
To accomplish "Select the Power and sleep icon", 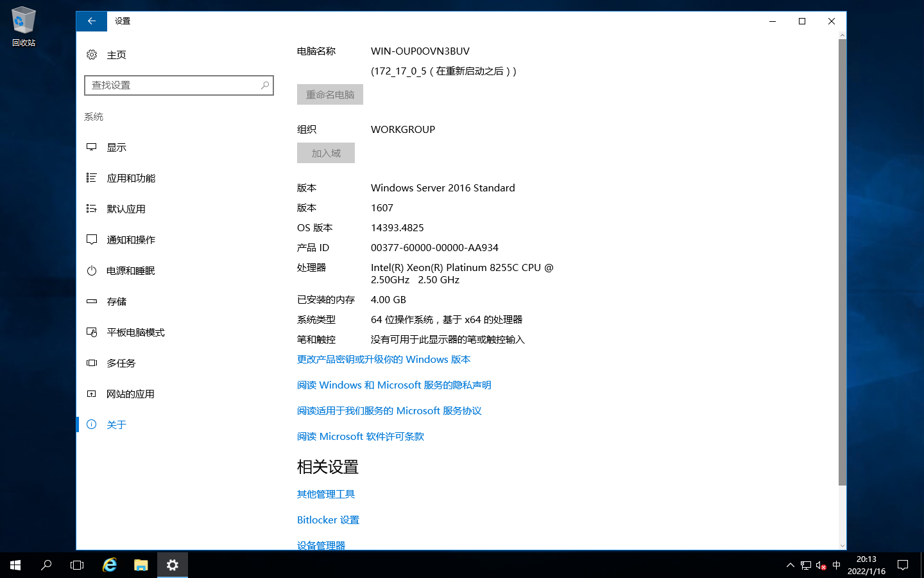I will click(92, 270).
